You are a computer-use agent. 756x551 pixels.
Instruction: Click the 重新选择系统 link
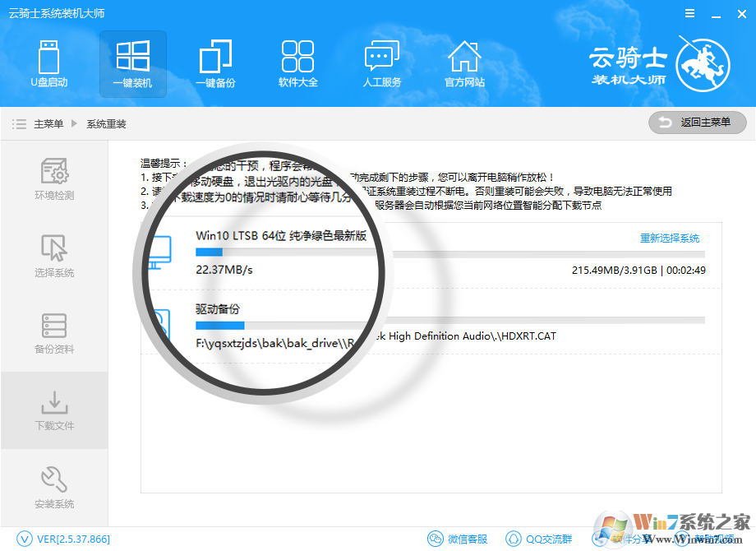670,238
